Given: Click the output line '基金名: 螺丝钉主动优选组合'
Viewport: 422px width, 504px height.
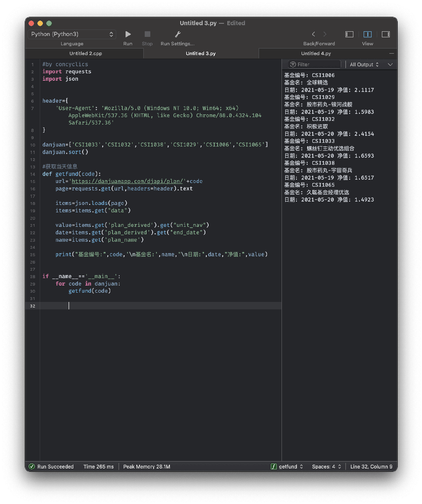Looking at the screenshot, I should coord(319,148).
